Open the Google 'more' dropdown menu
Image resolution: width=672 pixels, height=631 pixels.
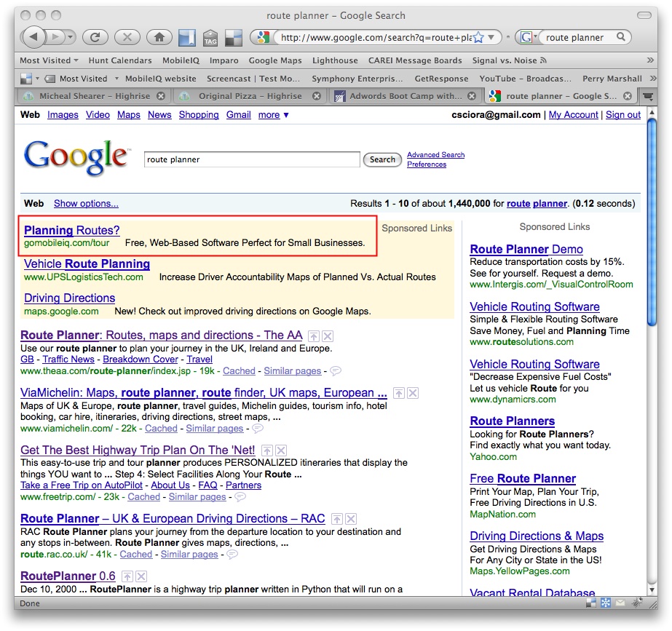(x=273, y=115)
